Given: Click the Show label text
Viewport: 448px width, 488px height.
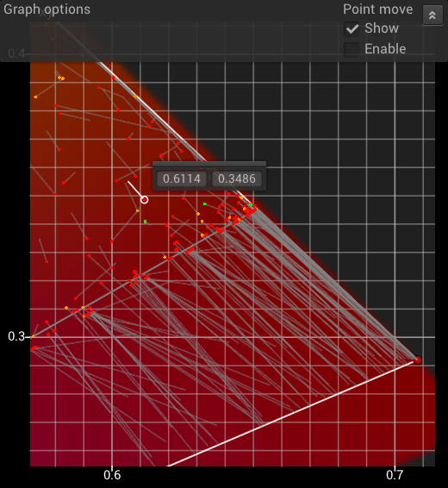Looking at the screenshot, I should [x=382, y=28].
